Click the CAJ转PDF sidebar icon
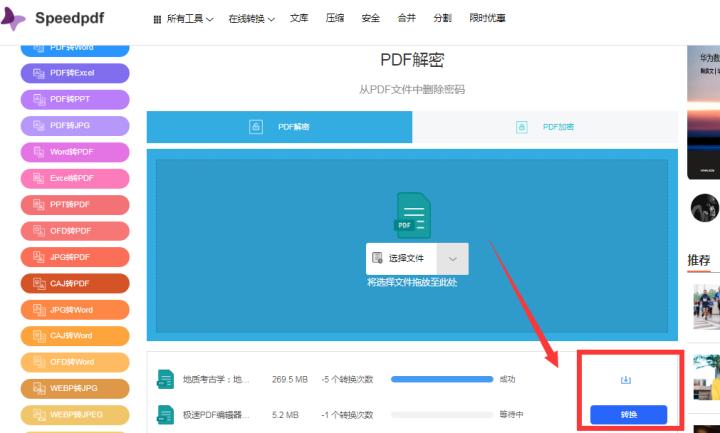This screenshot has height=433, width=720. tap(39, 284)
